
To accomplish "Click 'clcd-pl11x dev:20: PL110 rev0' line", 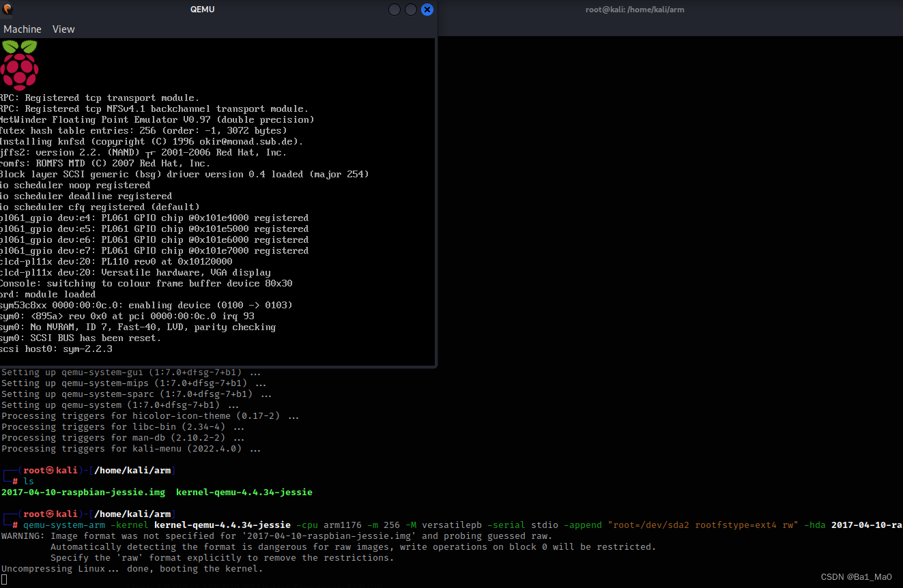I will [116, 262].
